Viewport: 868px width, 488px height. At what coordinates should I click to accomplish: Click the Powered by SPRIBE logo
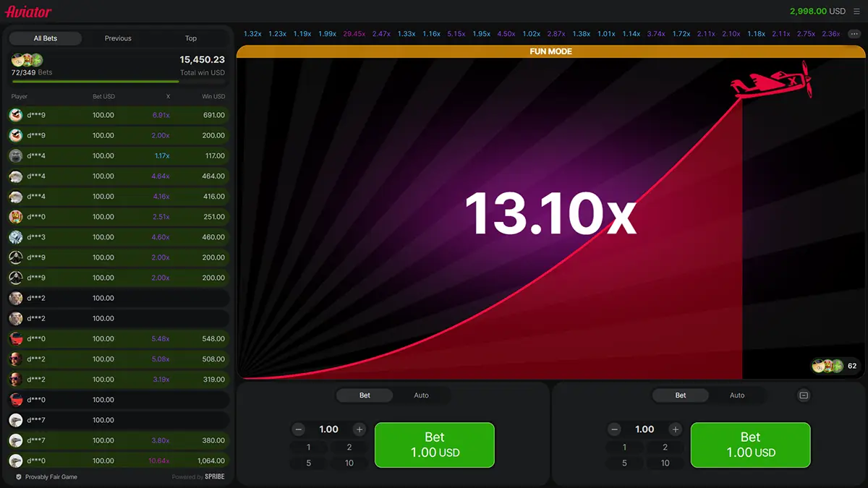point(198,477)
